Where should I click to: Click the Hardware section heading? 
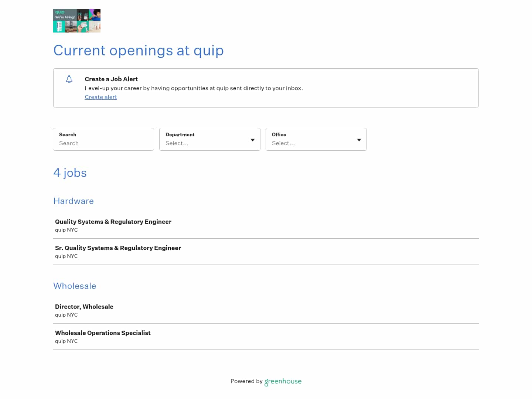[x=73, y=201]
